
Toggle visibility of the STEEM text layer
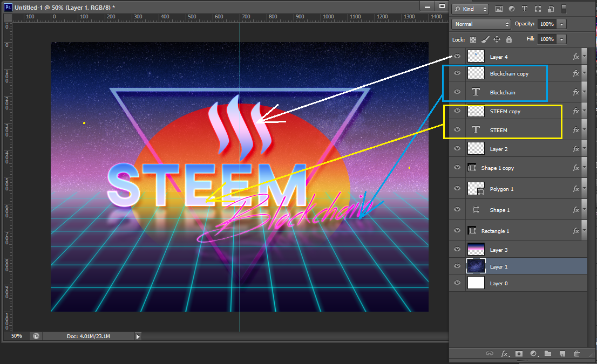[457, 130]
